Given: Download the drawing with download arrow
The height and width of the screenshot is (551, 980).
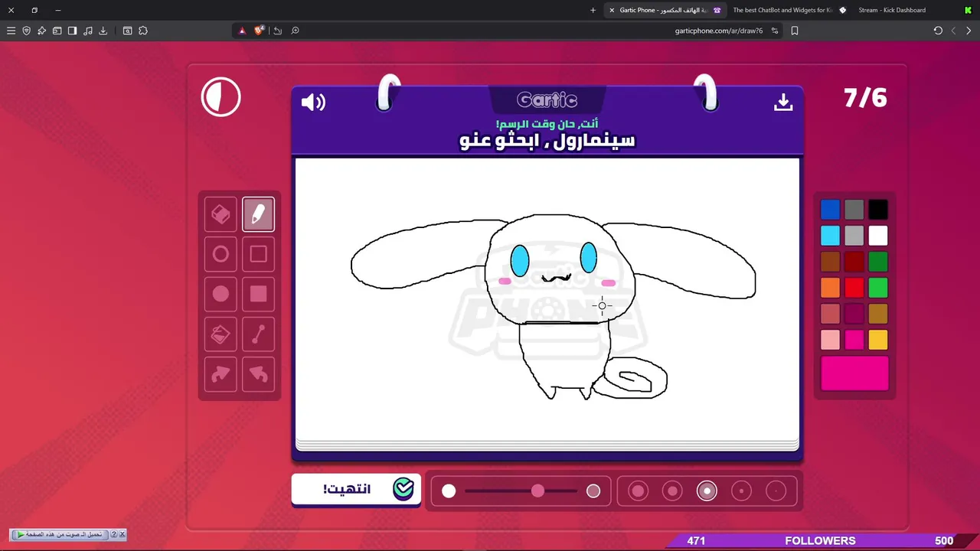Looking at the screenshot, I should (782, 102).
